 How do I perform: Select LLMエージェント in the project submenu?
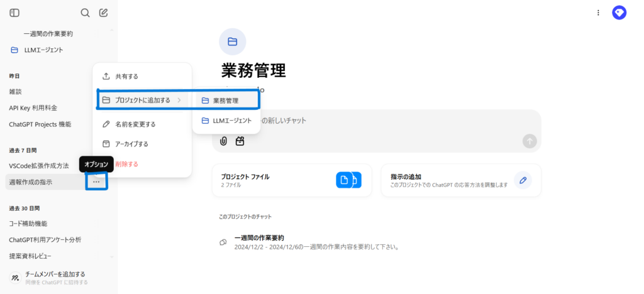coord(226,121)
